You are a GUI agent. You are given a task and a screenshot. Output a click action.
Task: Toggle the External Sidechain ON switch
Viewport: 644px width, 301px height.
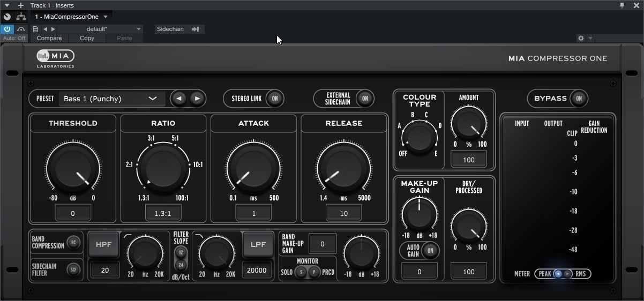365,99
